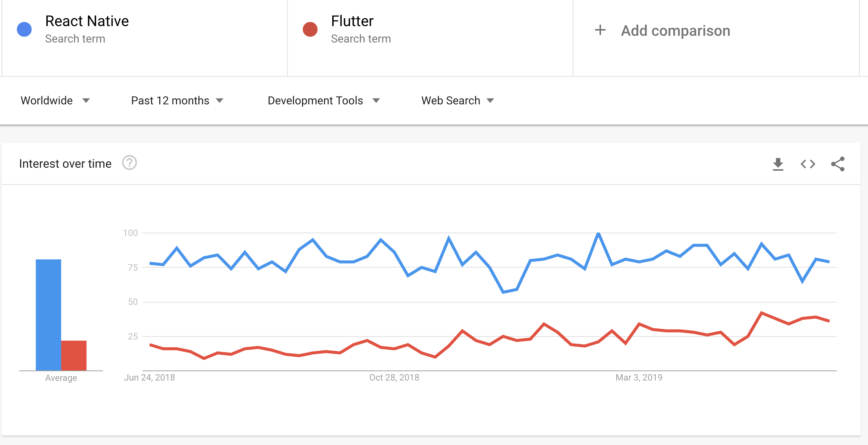Select the red Flutter average bar
The height and width of the screenshot is (445, 868).
coord(74,356)
